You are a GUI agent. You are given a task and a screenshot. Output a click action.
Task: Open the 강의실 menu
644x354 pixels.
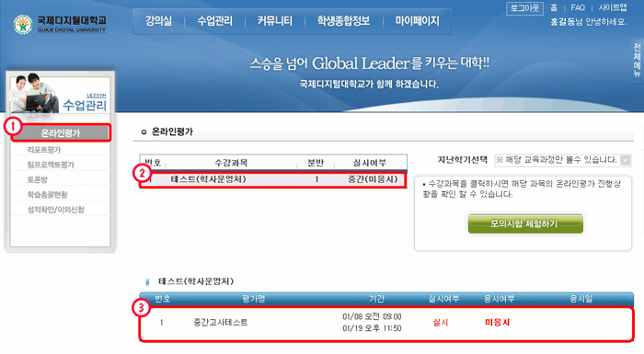(x=158, y=21)
